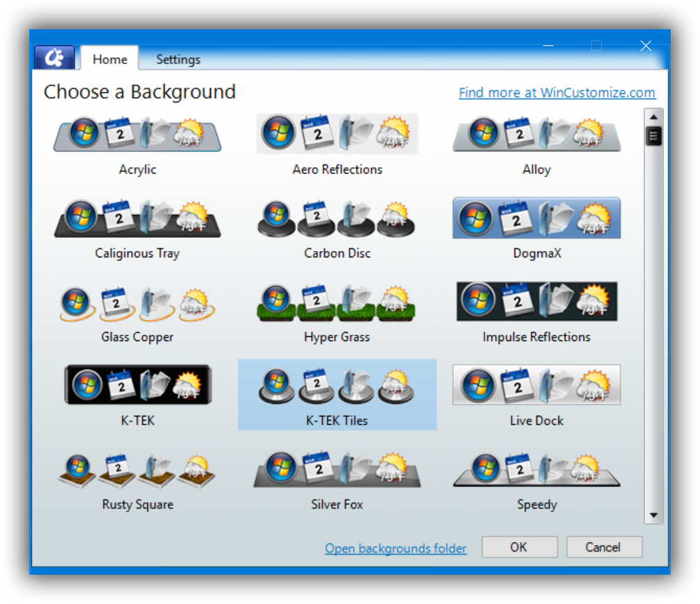Click the scrollbar up arrow
700x604 pixels.
point(653,116)
